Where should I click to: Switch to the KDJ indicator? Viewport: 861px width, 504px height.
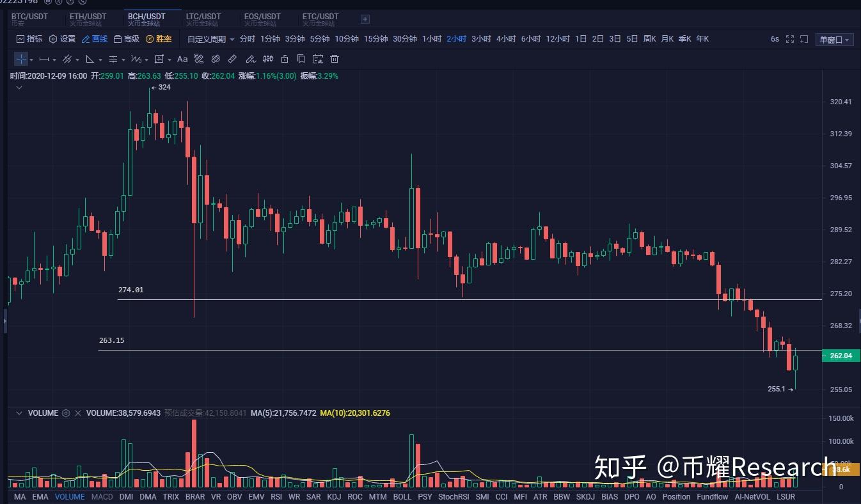click(x=334, y=496)
